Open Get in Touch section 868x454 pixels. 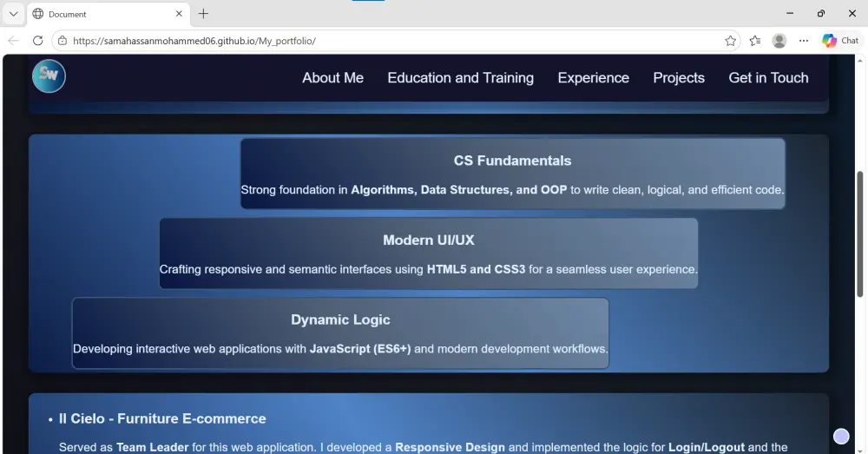[768, 77]
